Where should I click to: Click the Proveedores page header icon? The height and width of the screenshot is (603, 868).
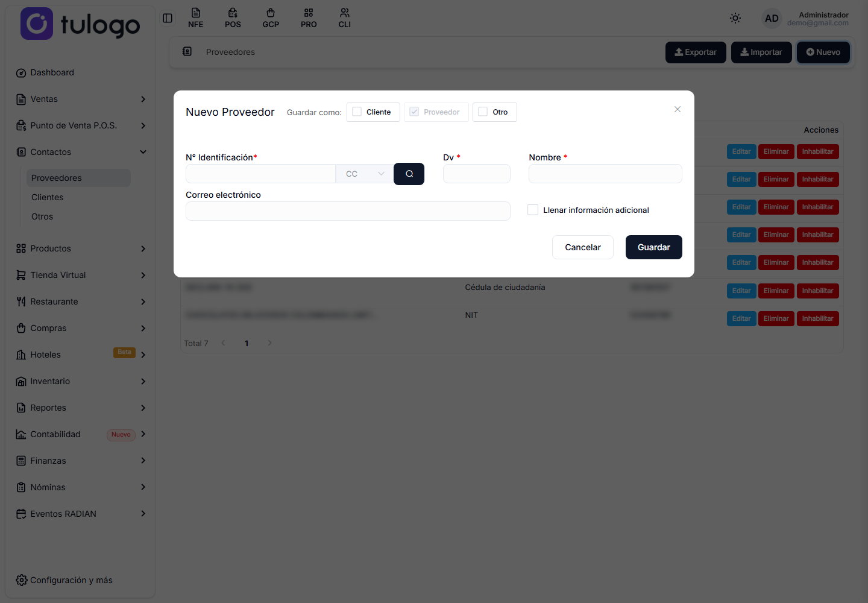click(187, 52)
